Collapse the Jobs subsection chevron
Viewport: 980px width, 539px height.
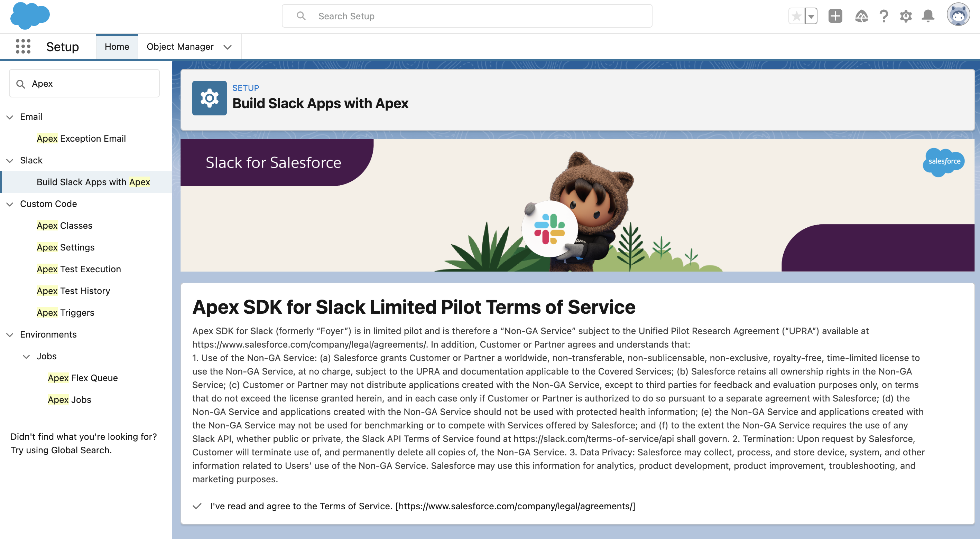[26, 357]
